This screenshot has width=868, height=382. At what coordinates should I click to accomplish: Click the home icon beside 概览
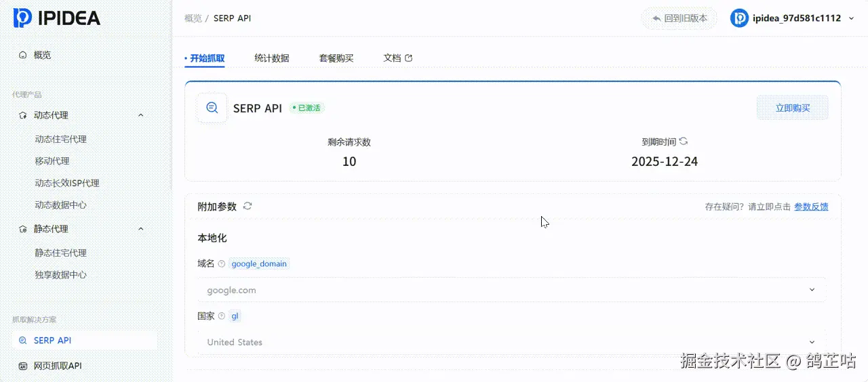[23, 55]
